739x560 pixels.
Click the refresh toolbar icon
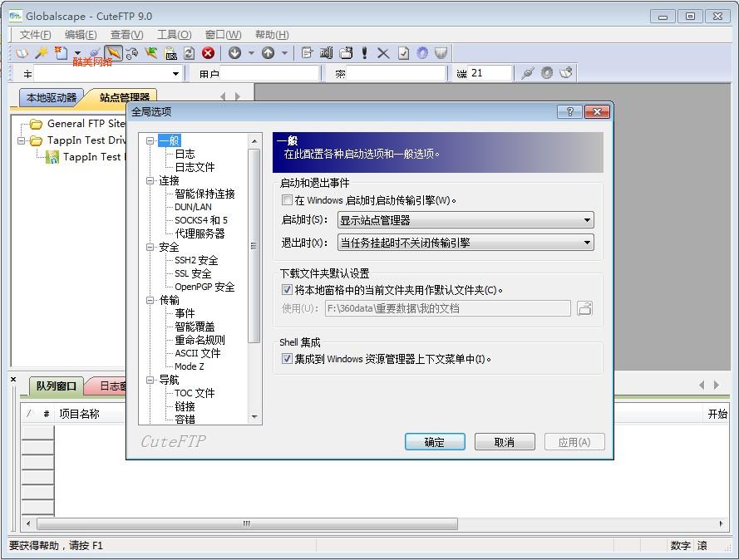pos(190,53)
